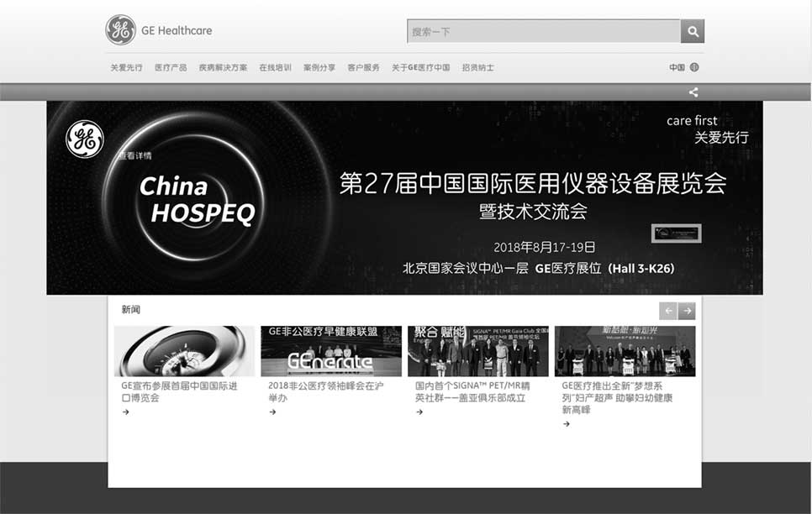Go to next news with right arrow

point(687,311)
